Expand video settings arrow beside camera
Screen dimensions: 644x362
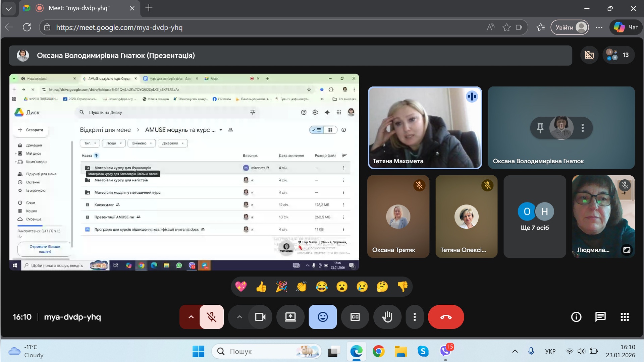point(239,317)
